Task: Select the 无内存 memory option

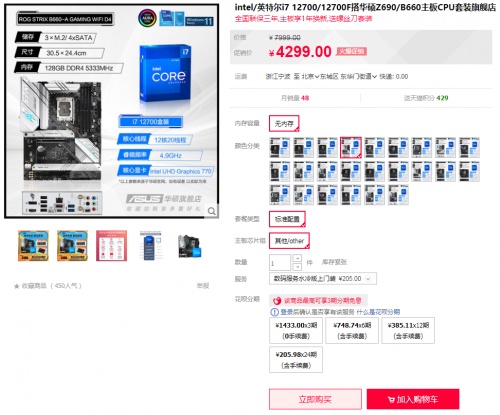Action: point(284,124)
